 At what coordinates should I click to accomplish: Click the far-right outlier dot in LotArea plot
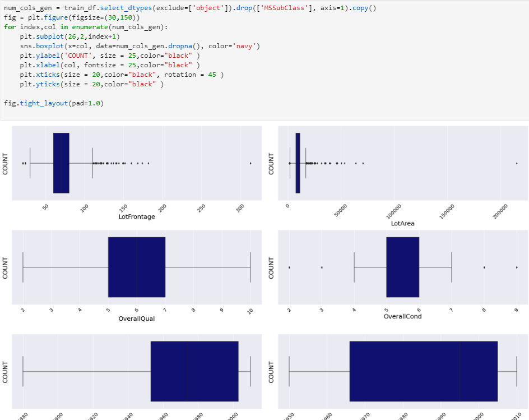click(517, 163)
